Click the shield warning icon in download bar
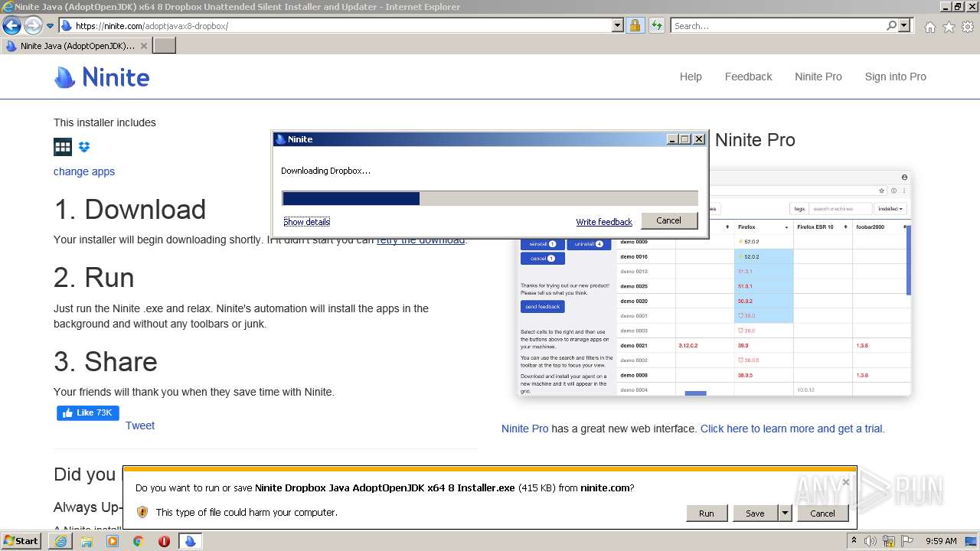Screen dimensions: 980x551 point(142,512)
